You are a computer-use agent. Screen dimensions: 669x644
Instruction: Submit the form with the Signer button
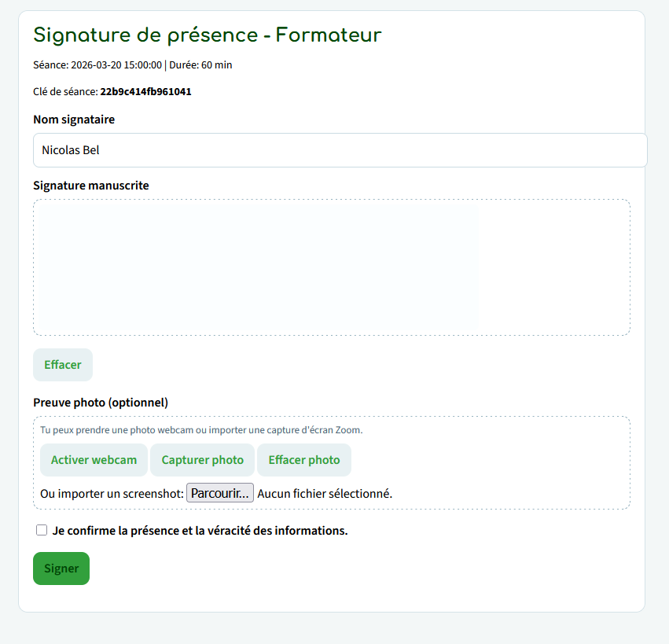click(61, 569)
